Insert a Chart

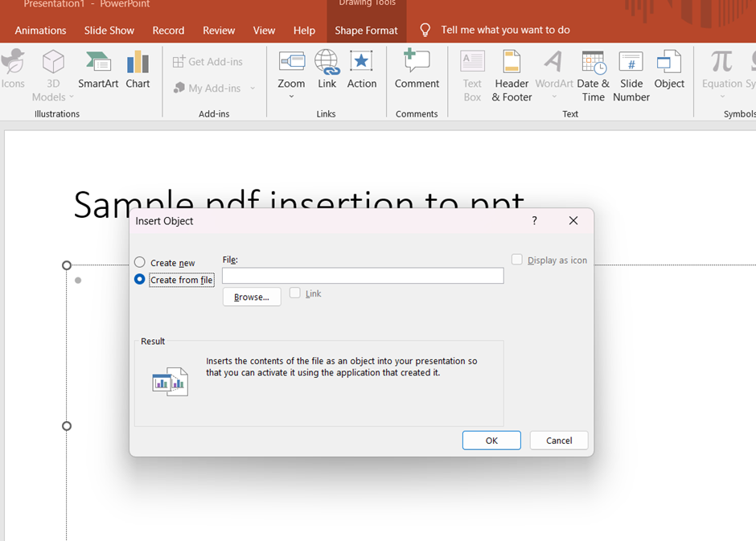[x=138, y=69]
